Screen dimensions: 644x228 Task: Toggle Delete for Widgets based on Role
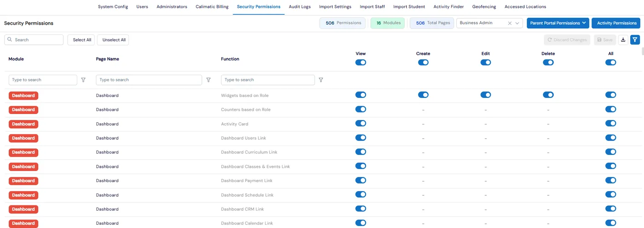pyautogui.click(x=548, y=95)
